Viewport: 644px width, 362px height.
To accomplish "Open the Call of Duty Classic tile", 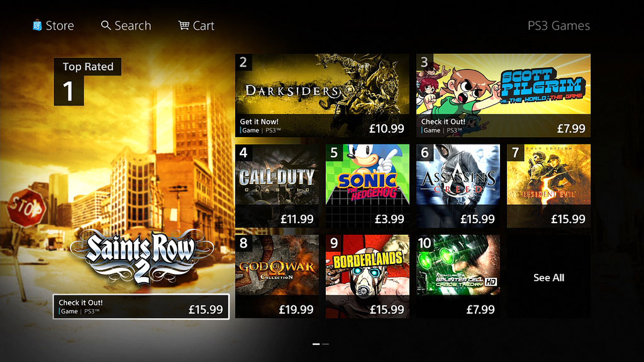I will coord(277,186).
